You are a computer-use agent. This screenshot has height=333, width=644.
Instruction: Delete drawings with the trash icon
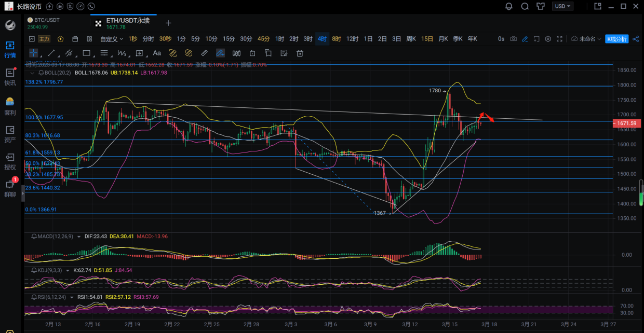click(300, 53)
